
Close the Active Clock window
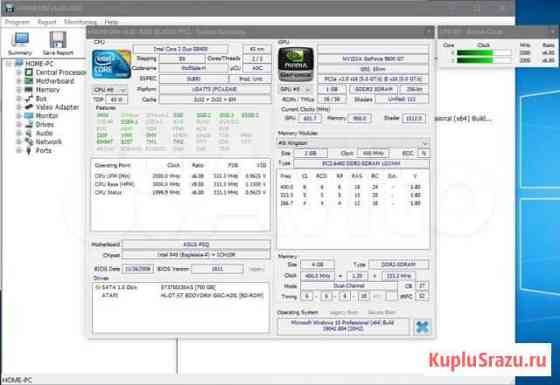tap(554, 31)
